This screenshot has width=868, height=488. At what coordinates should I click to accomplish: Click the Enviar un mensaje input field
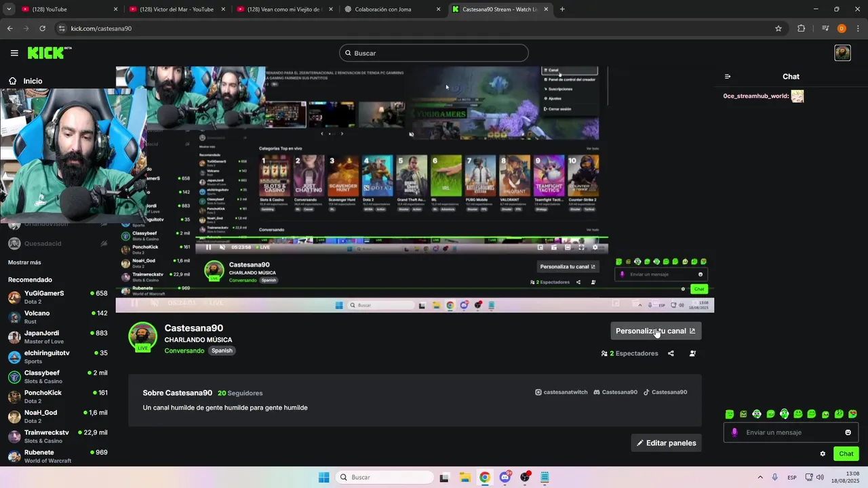[x=791, y=432]
